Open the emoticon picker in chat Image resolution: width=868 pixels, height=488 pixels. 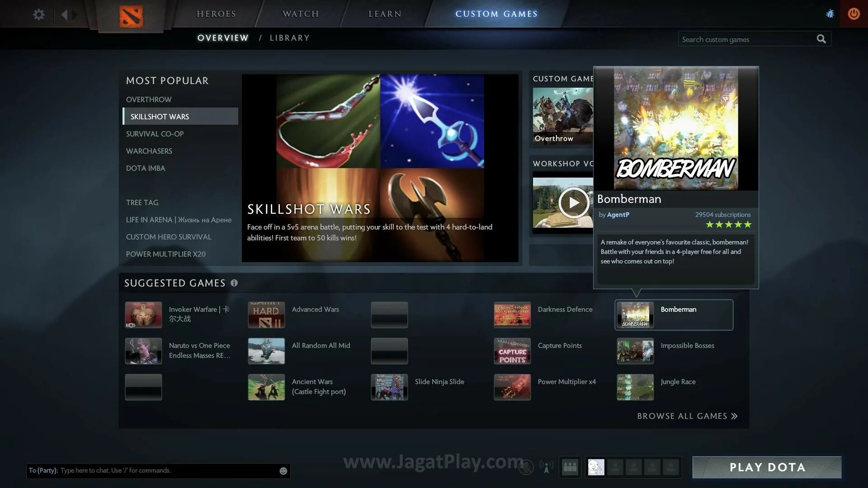point(283,471)
